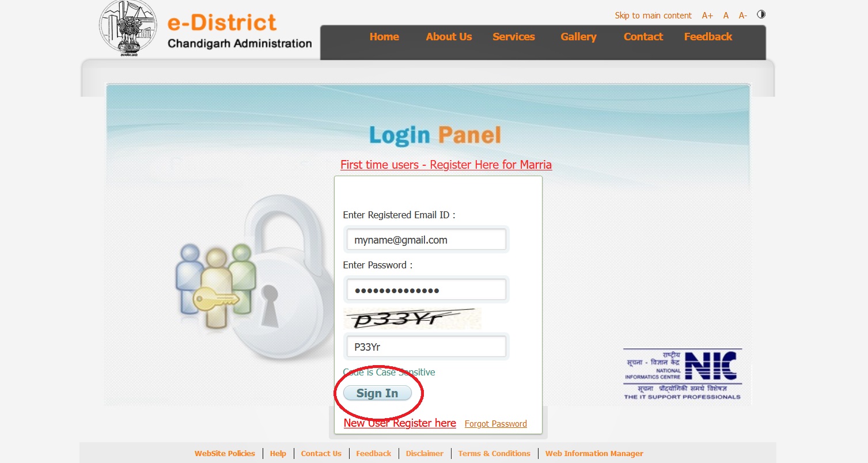
Task: Decrease font size with A-
Action: coord(743,16)
